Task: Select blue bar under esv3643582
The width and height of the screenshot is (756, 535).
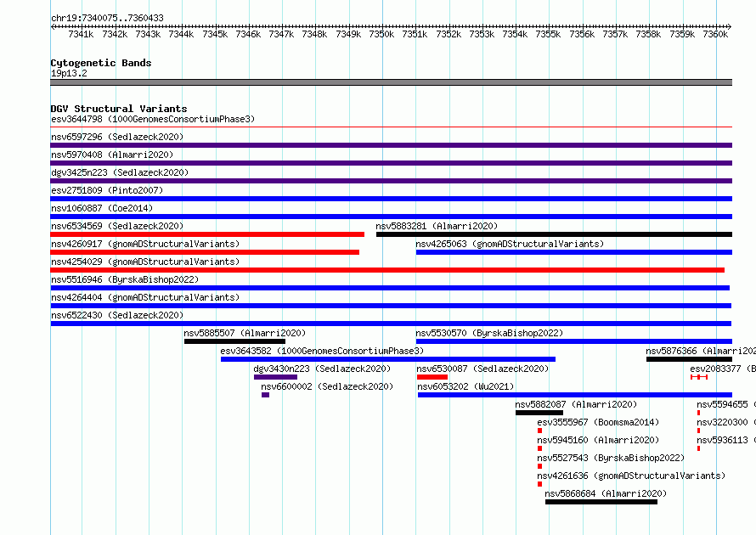Action: 388,359
